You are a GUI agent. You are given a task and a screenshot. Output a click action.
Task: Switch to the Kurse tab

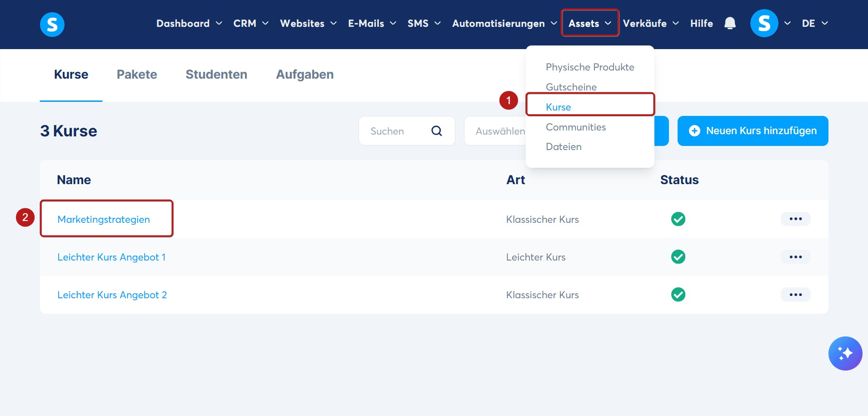click(x=71, y=75)
